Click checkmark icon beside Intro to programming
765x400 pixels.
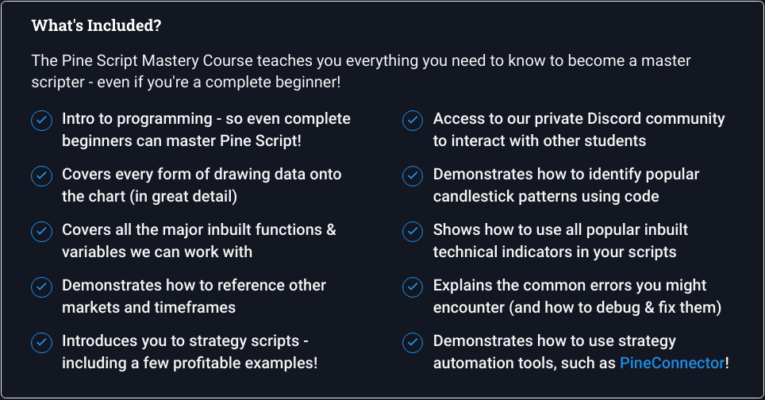click(42, 120)
